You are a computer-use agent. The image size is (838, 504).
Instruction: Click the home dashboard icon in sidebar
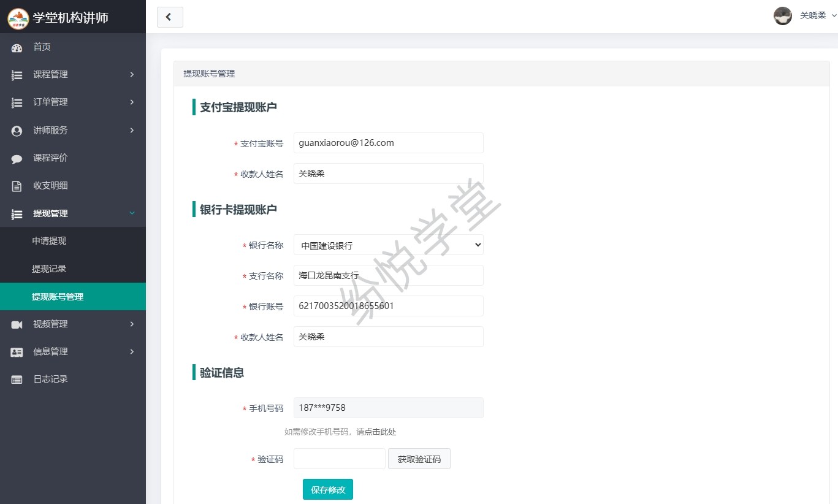(x=17, y=47)
